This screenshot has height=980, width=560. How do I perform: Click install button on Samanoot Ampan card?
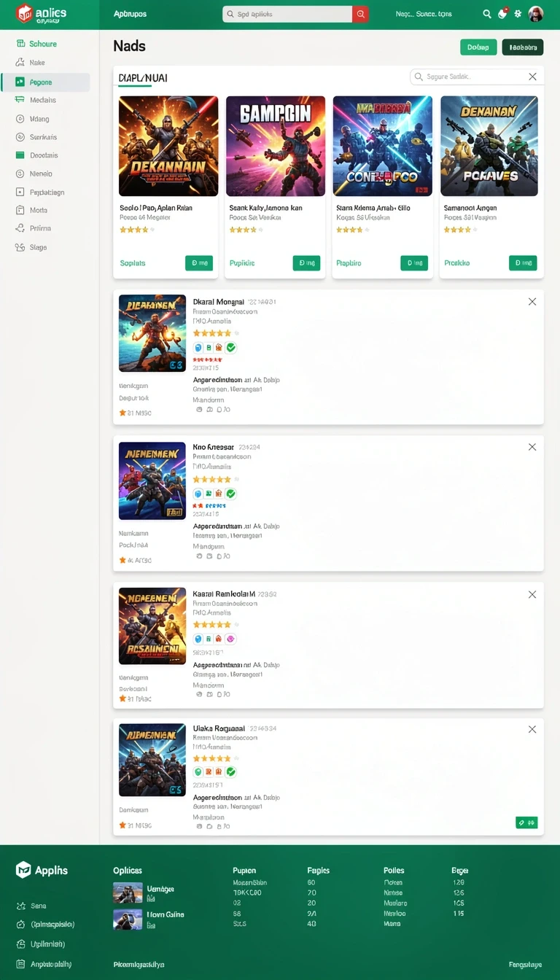(523, 262)
